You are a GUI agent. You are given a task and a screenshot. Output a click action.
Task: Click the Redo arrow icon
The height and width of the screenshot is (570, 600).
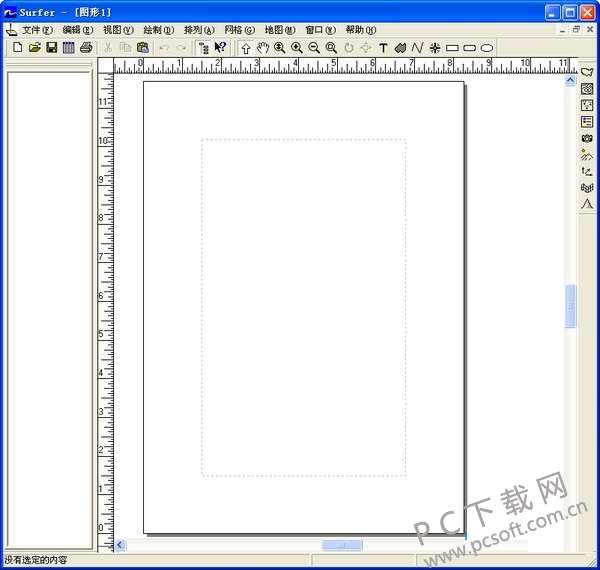pos(181,47)
